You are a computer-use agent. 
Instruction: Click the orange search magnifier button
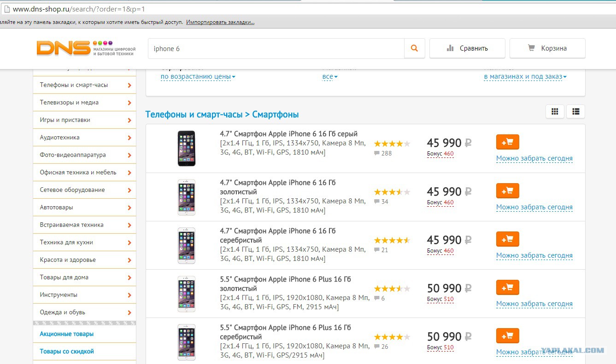point(414,48)
